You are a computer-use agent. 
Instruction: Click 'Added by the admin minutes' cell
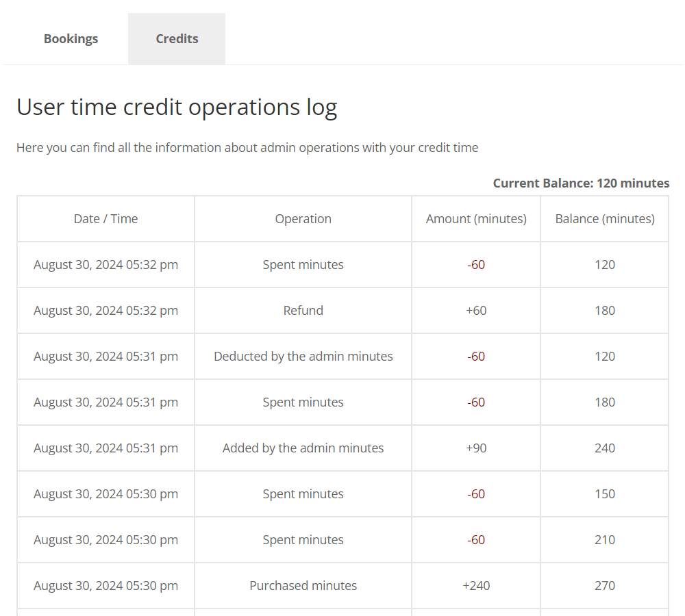tap(303, 448)
